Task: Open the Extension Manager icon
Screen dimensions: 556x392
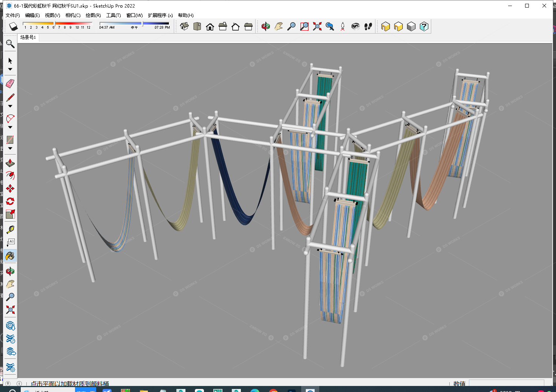Action: (10, 367)
